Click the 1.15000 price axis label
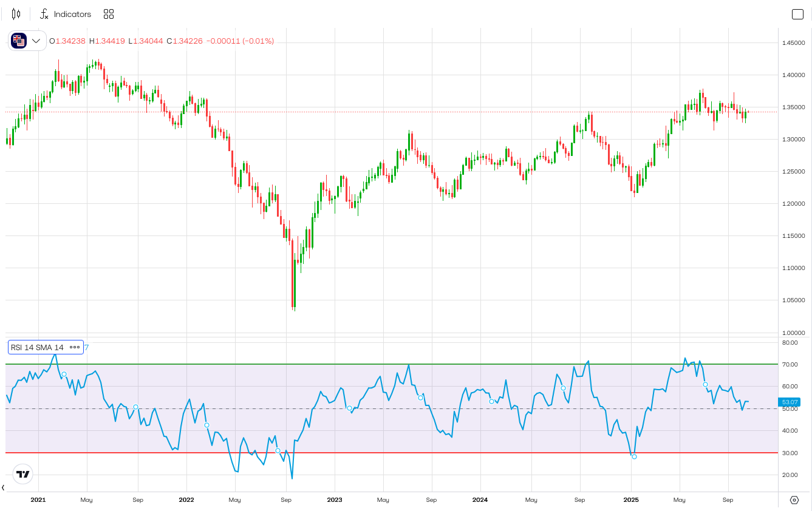Image resolution: width=812 pixels, height=511 pixels. (794, 236)
